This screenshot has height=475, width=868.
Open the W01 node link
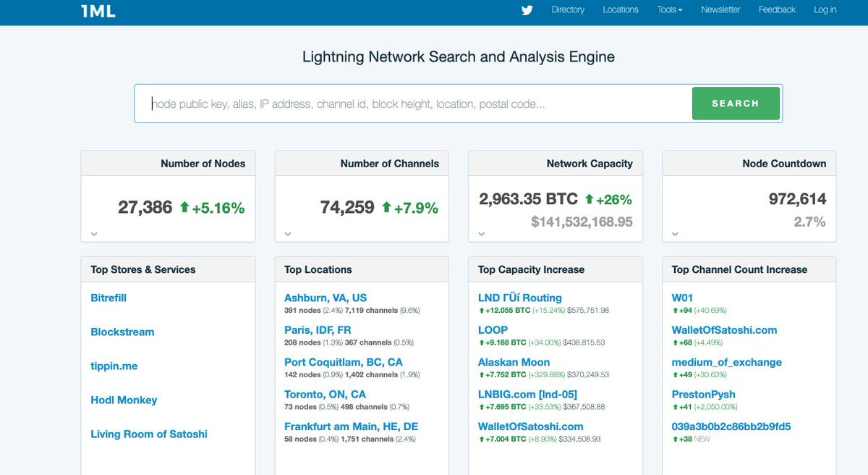pyautogui.click(x=682, y=298)
